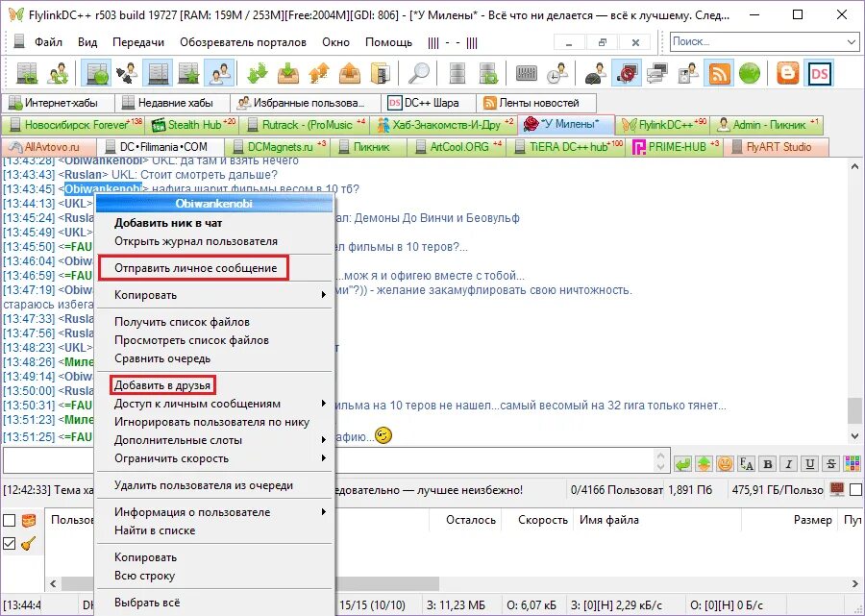This screenshot has width=865, height=616.
Task: Choose Добавить в друзья in context menu
Action: tap(162, 385)
